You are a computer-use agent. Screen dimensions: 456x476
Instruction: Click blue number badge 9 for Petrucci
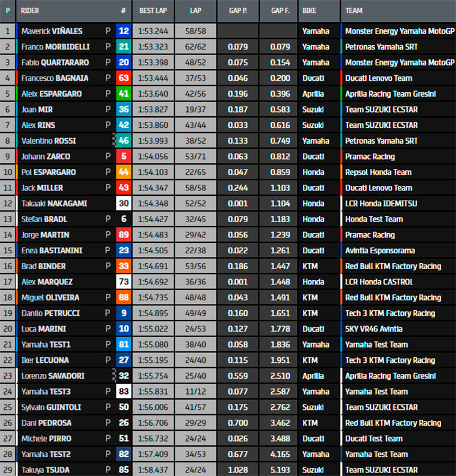(x=124, y=313)
